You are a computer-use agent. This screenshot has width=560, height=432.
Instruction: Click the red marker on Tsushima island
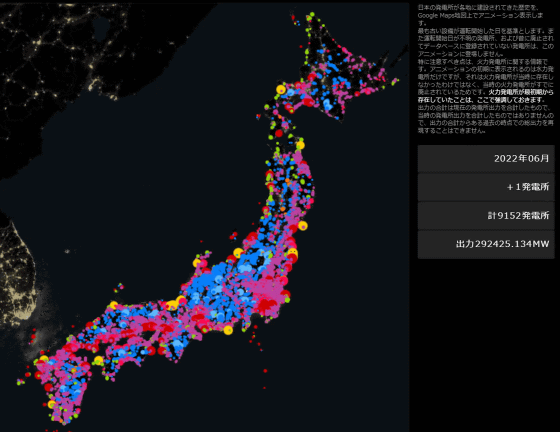(33, 336)
